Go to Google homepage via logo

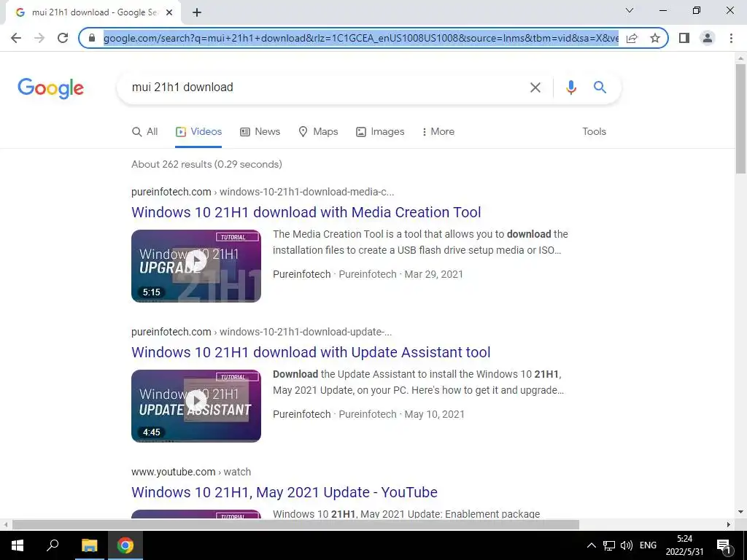(50, 88)
